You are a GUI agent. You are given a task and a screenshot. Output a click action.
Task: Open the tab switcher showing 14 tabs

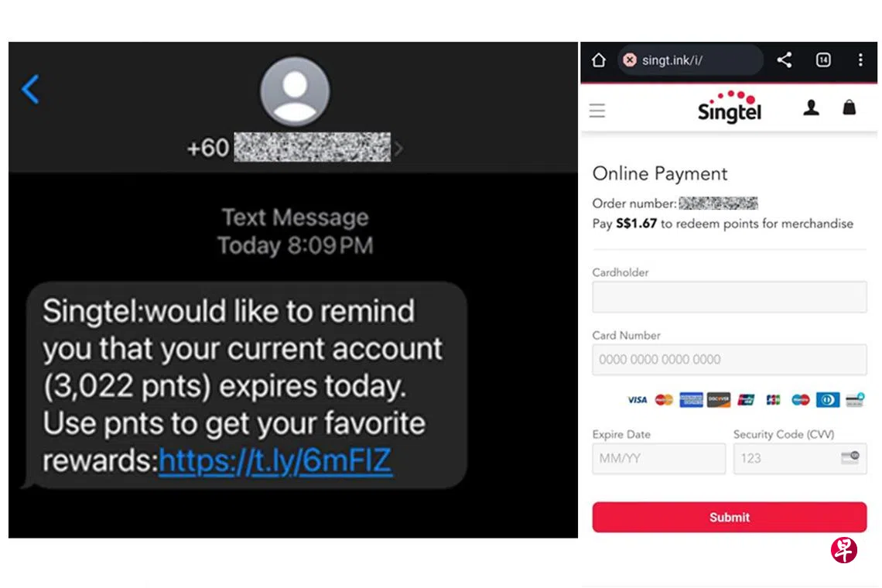click(x=823, y=60)
